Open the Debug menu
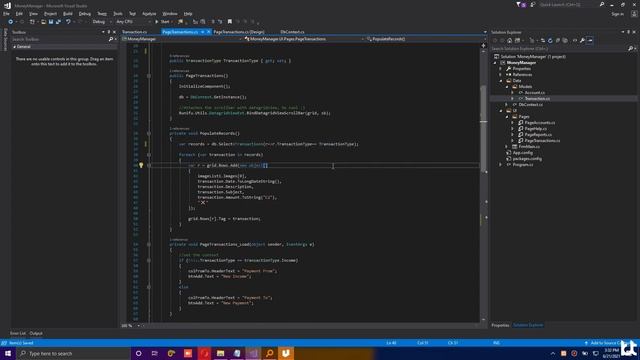Image resolution: width=640 pixels, height=360 pixels. coord(84,13)
